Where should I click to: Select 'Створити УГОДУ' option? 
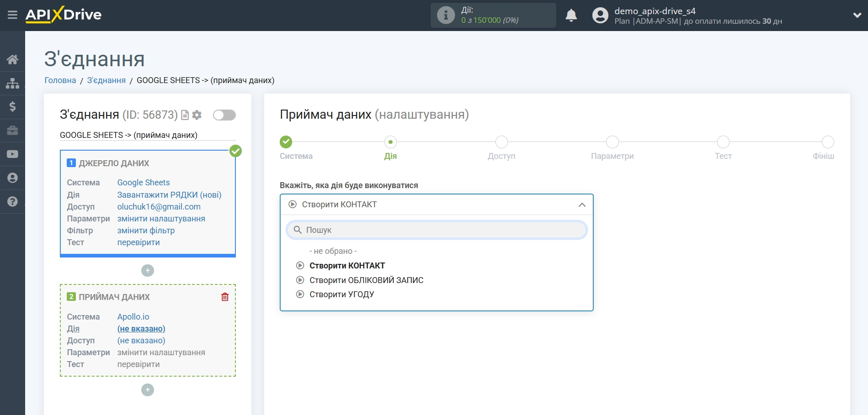341,294
